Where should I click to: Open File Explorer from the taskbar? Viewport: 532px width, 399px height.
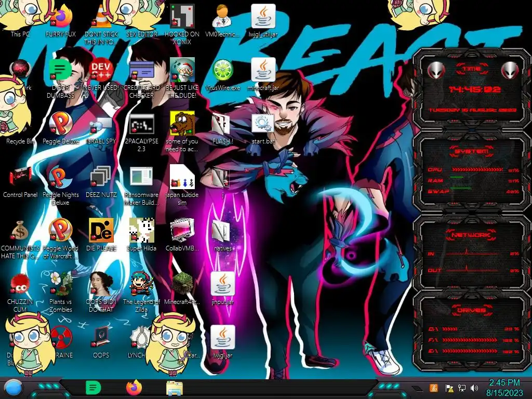coord(175,388)
